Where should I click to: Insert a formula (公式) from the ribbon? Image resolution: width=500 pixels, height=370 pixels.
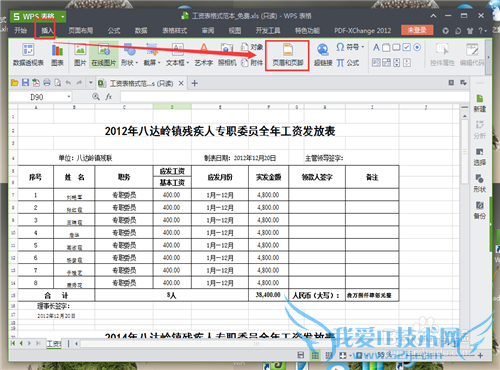tap(348, 62)
